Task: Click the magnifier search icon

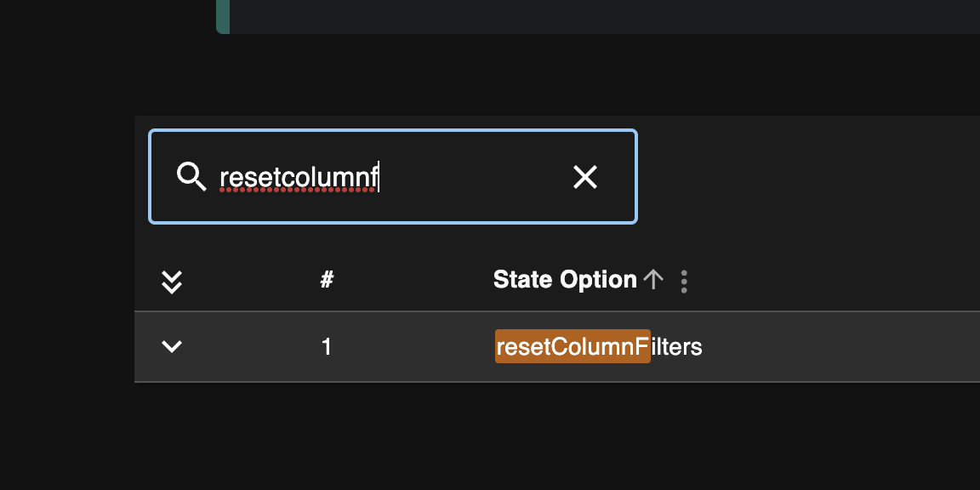Action: click(191, 177)
